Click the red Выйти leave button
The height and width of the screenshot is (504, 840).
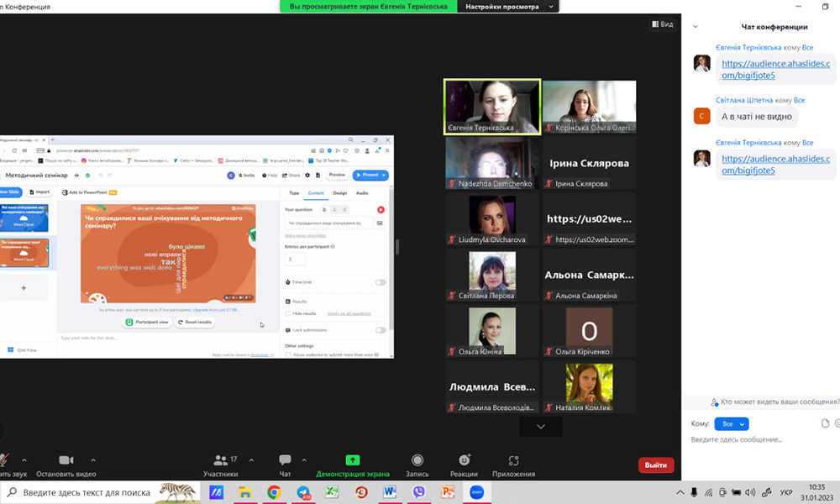[656, 465]
